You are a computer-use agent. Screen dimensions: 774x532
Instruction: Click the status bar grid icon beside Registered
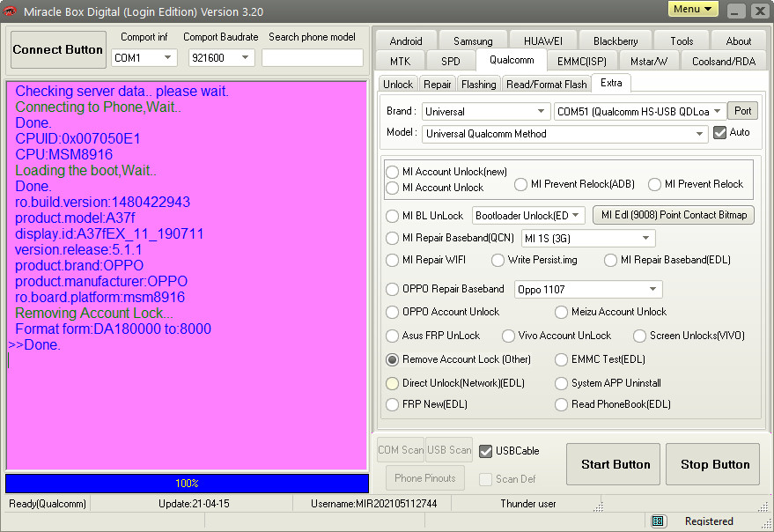[657, 521]
